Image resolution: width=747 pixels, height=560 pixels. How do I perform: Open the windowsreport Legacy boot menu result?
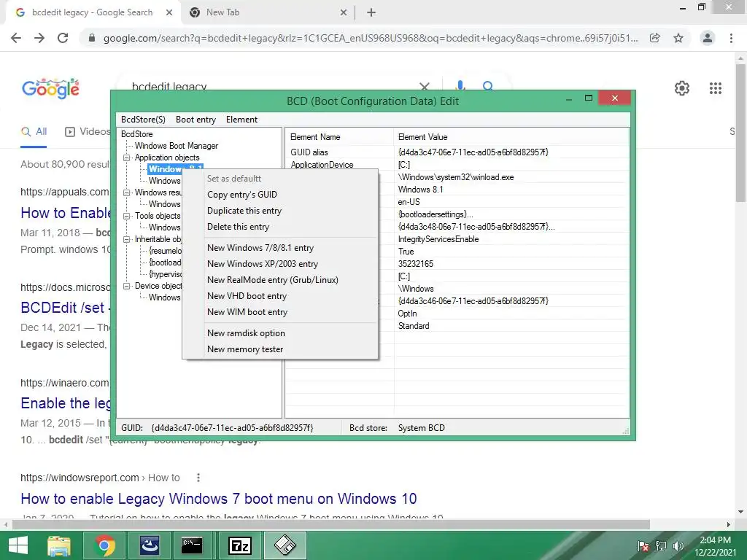[219, 499]
